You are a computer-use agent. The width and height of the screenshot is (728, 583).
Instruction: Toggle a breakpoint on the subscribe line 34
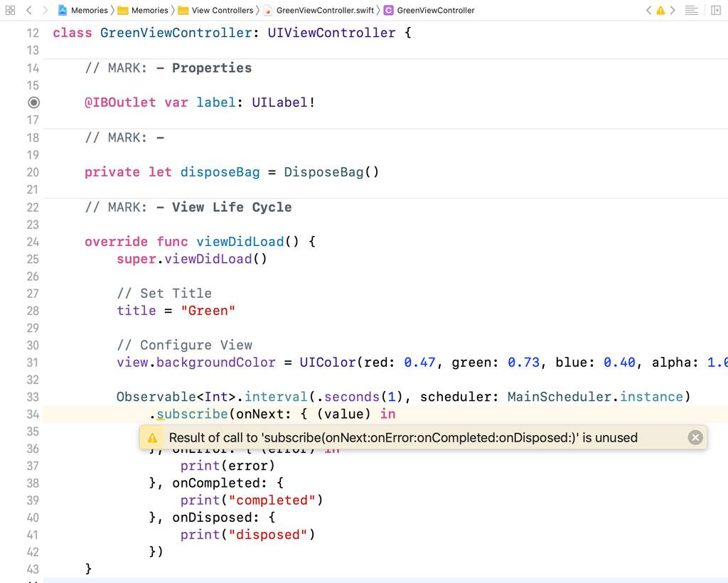coord(33,414)
